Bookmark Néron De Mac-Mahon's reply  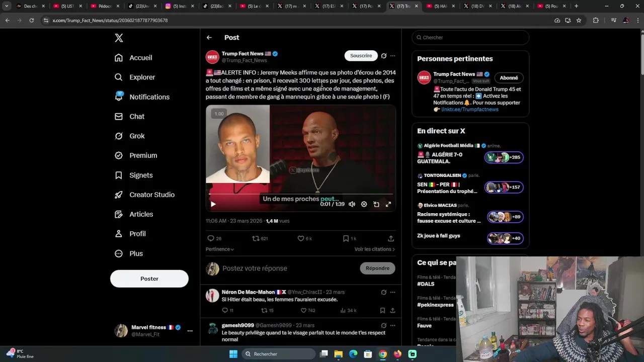pyautogui.click(x=382, y=311)
